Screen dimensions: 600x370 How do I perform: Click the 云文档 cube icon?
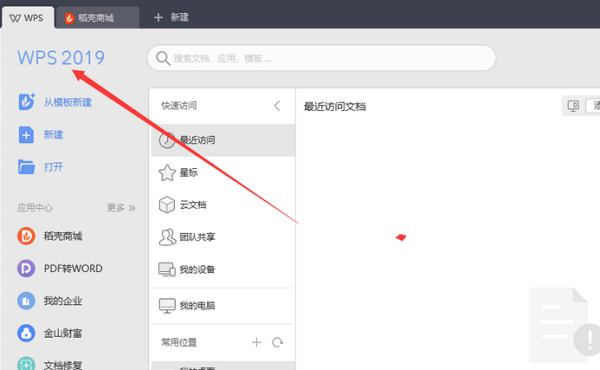[167, 205]
